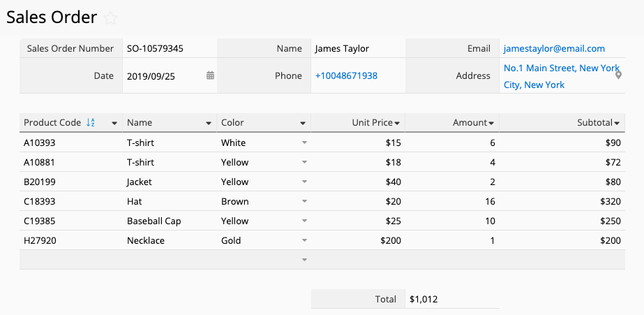The image size is (644, 315).
Task: Open color dropdown in the Necklace row
Action: point(304,240)
